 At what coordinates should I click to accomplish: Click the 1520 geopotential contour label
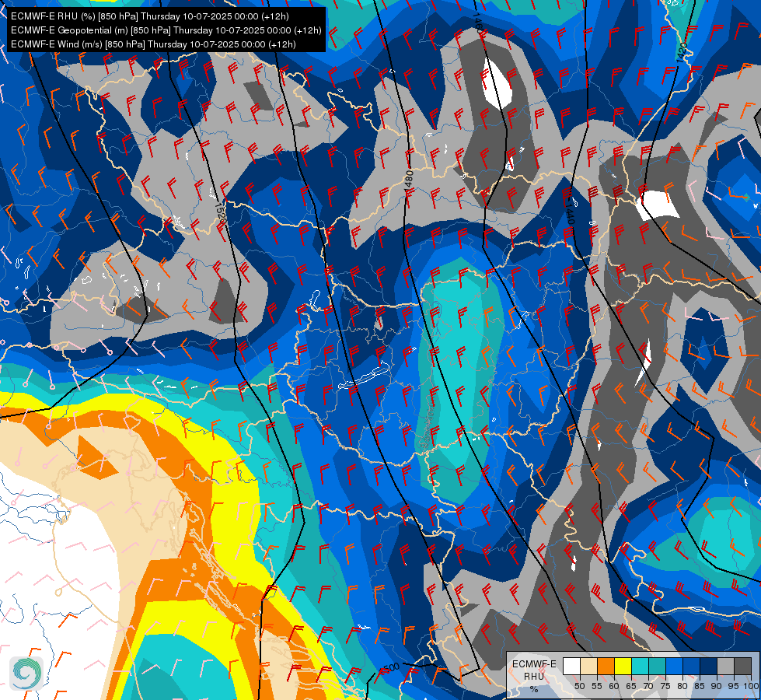coord(220,212)
